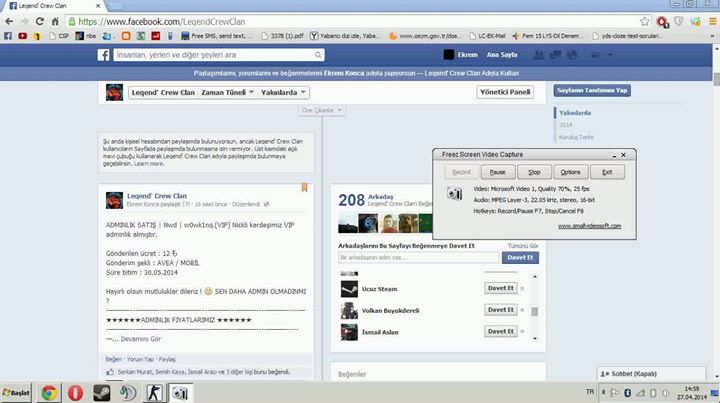Click the search magnifier icon in Facebook search
720x403 pixels.
[x=318, y=55]
